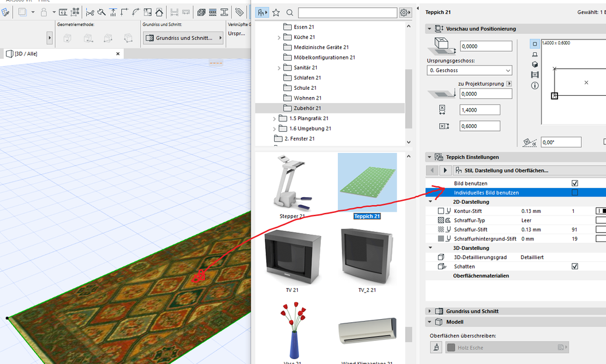Select the 2. Fenster 21 folder
The image size is (606, 364).
[299, 139]
